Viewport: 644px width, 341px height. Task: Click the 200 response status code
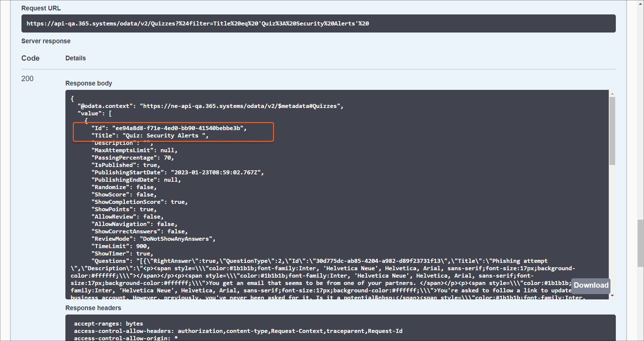coord(27,79)
